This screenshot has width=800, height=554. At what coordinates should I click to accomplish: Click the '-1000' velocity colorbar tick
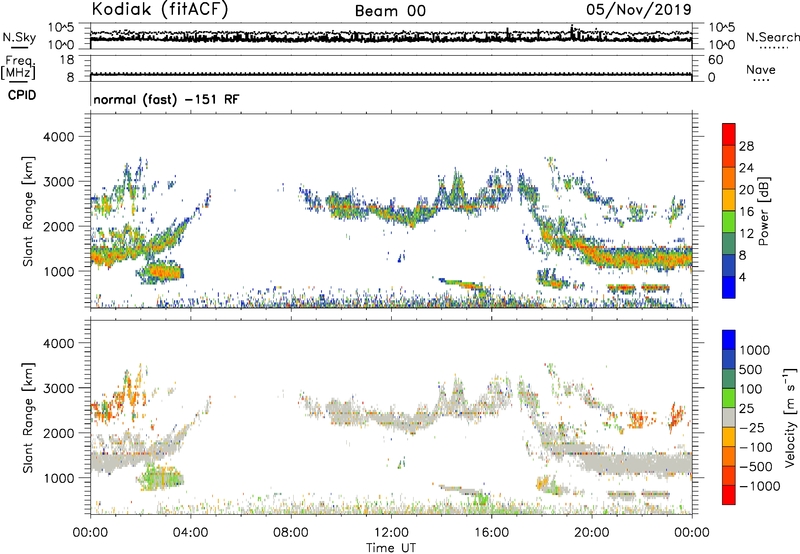coord(759,486)
